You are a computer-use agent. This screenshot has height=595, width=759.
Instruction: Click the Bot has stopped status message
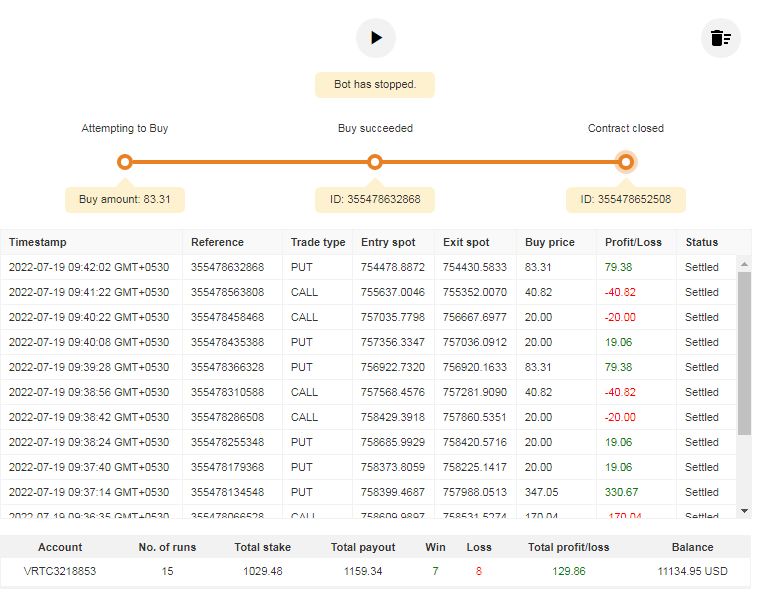(x=375, y=84)
